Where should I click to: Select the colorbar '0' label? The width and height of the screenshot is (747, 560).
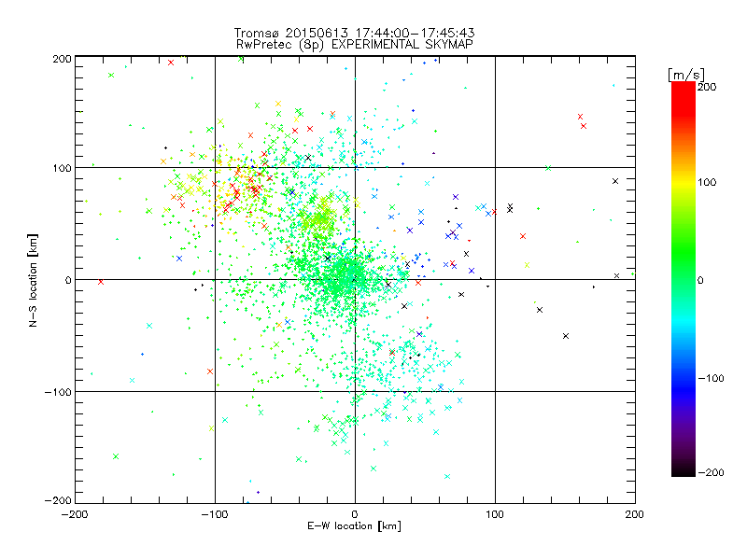tap(700, 280)
